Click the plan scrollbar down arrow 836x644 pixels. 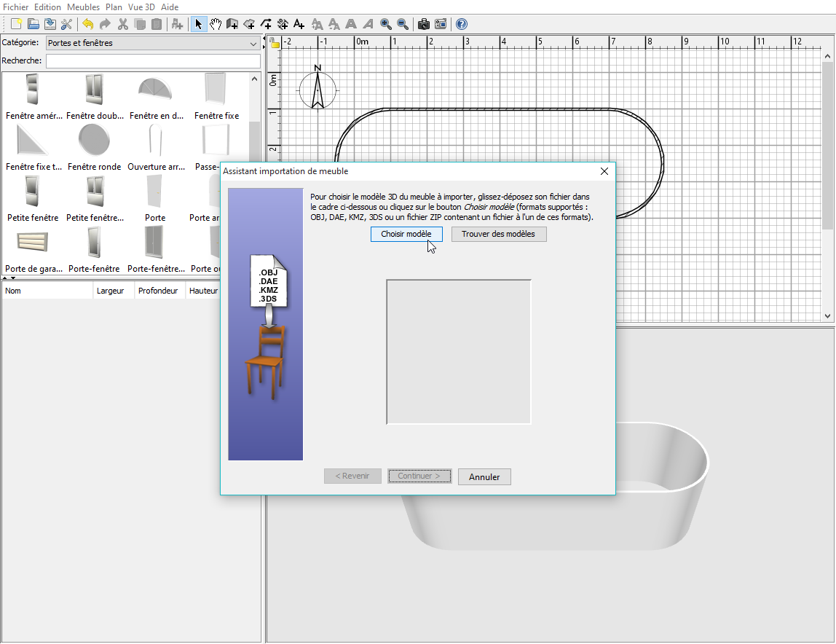point(827,316)
